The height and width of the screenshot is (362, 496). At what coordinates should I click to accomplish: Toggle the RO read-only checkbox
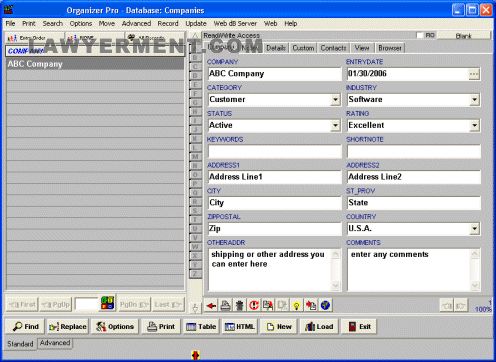(x=420, y=35)
